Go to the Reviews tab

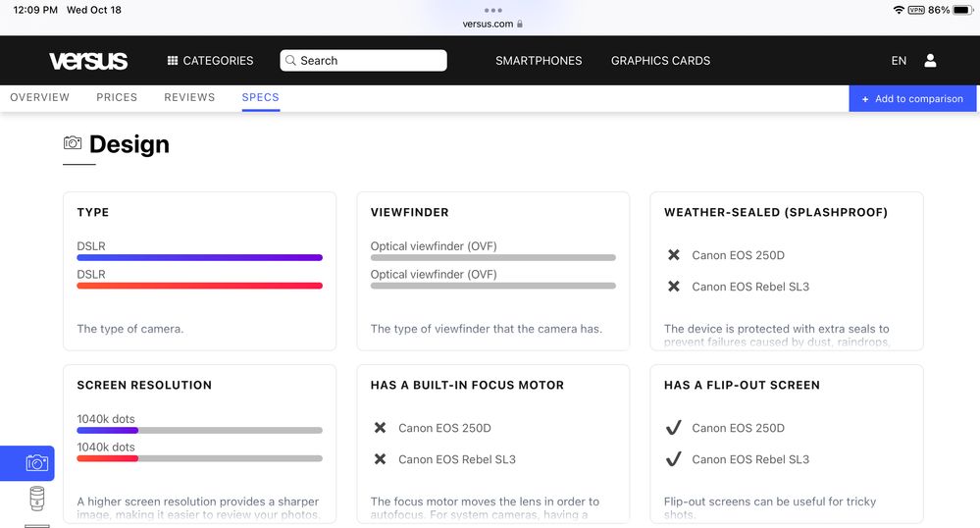pyautogui.click(x=189, y=97)
